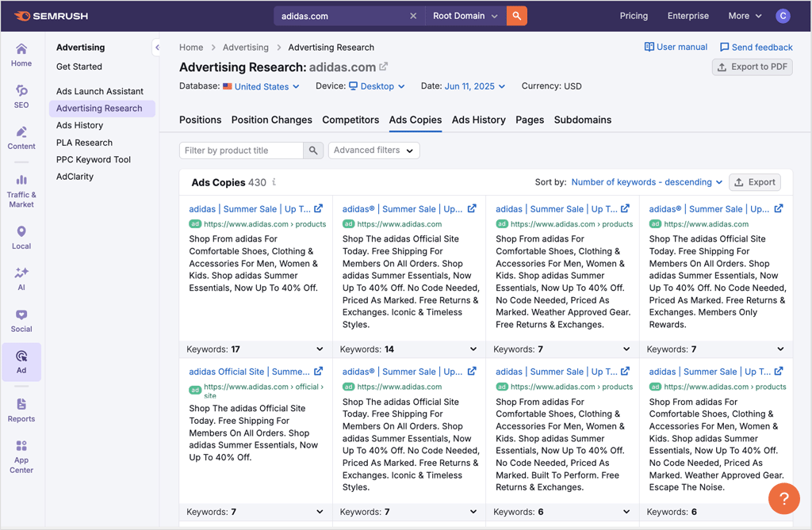Open the Root Domain dropdown

(465, 16)
